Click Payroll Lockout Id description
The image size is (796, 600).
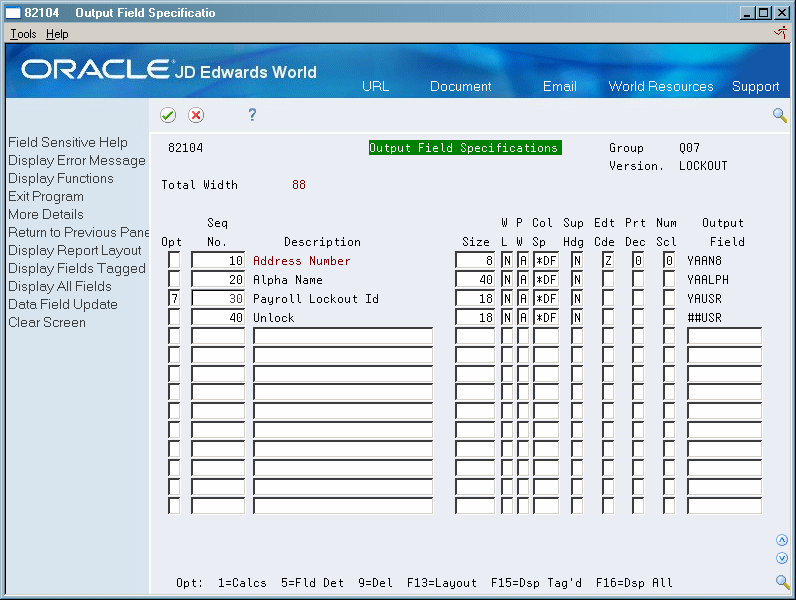tap(316, 298)
